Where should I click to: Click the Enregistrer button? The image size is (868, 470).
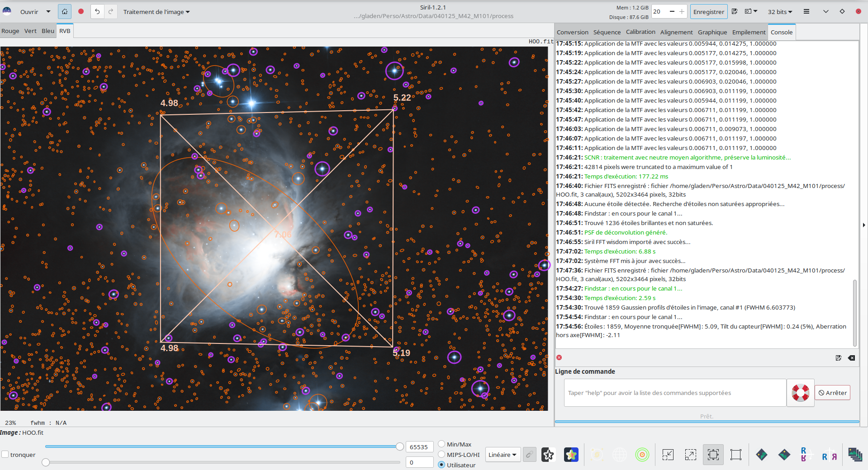pyautogui.click(x=709, y=12)
